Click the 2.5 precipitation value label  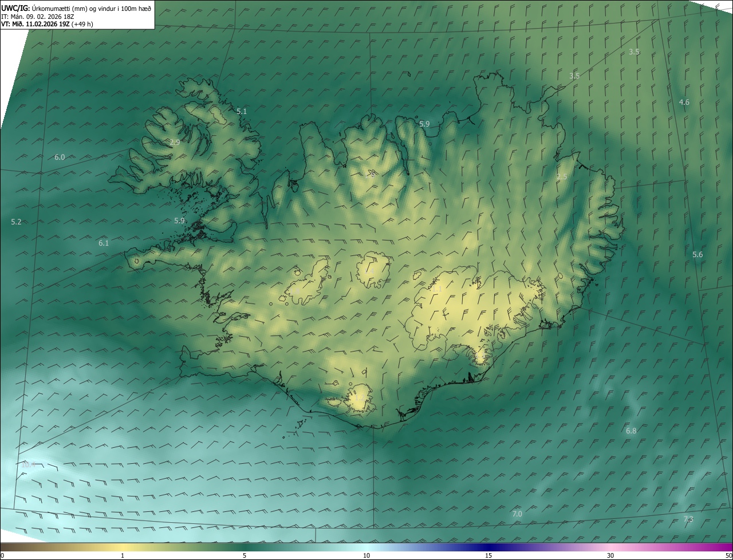[x=562, y=177]
